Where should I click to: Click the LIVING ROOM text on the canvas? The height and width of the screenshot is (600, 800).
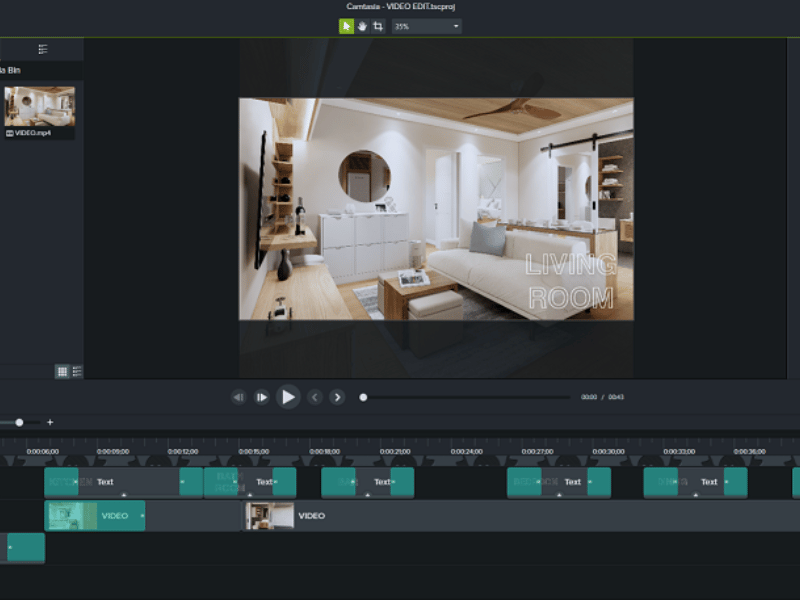(570, 281)
